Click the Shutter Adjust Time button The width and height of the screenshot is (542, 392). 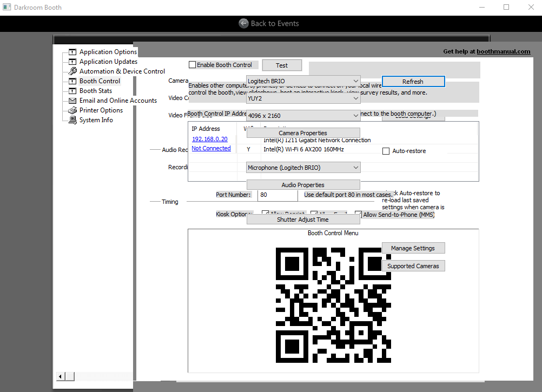(303, 220)
